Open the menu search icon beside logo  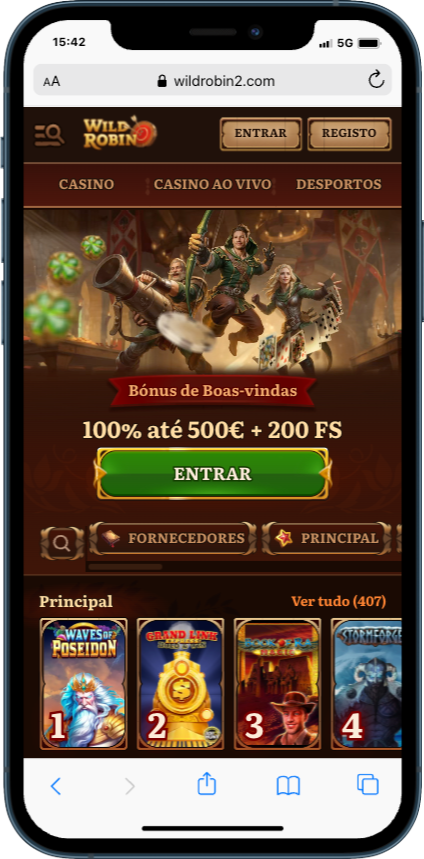coord(49,134)
